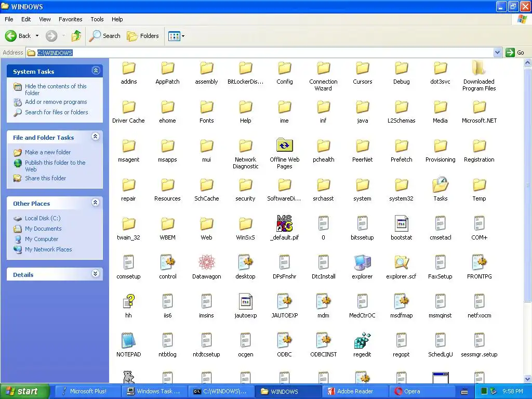The height and width of the screenshot is (399, 532).
Task: Open the Edit menu
Action: [26, 19]
